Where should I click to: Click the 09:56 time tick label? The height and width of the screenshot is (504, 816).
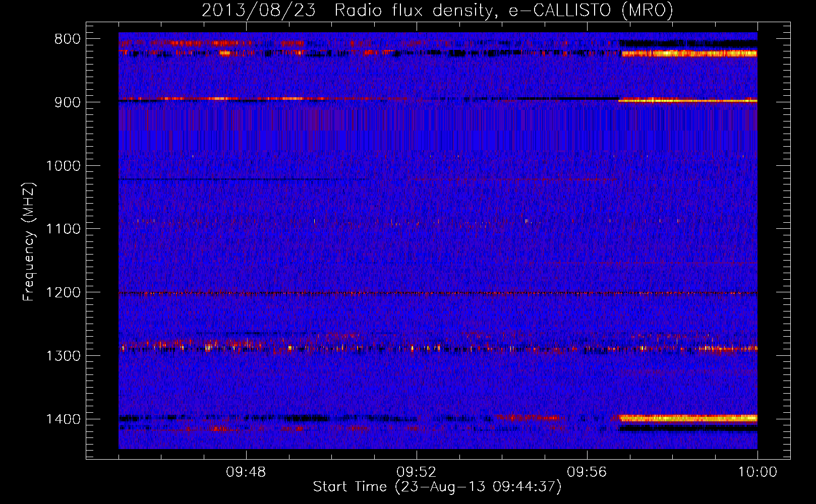587,472
